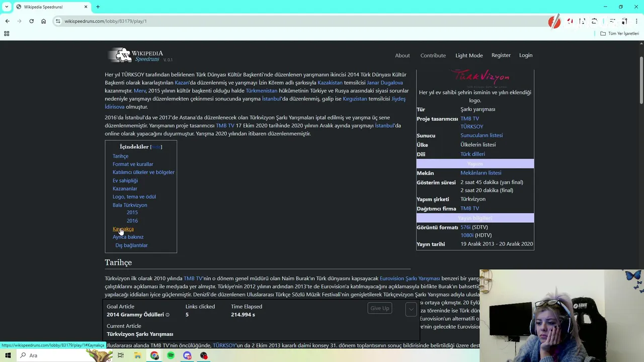Hide contents via the gizle toggle

pos(156,147)
